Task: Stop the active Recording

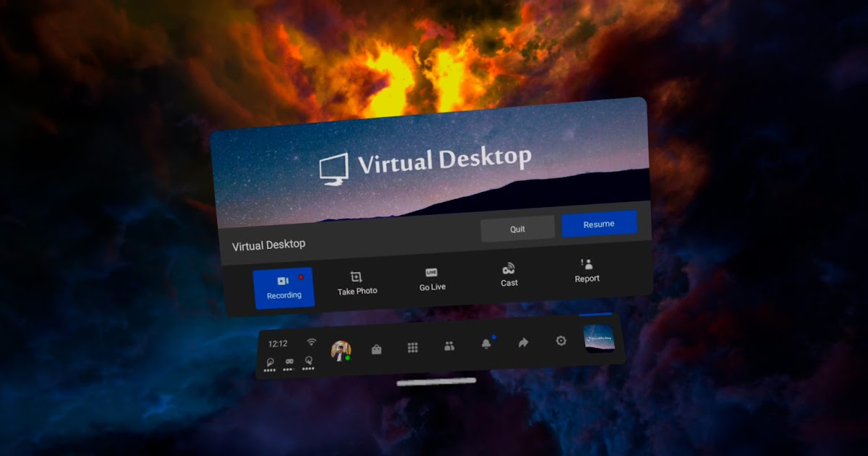Action: (284, 287)
